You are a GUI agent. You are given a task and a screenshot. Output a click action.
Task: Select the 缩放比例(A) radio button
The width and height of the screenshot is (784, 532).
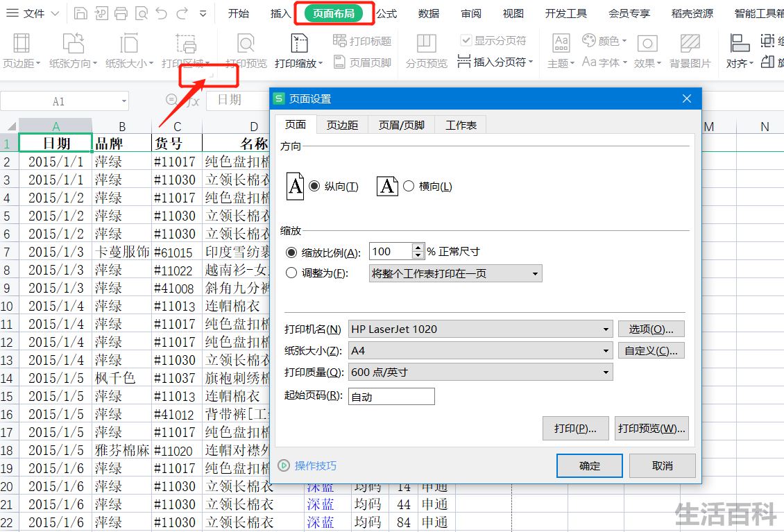tap(291, 252)
